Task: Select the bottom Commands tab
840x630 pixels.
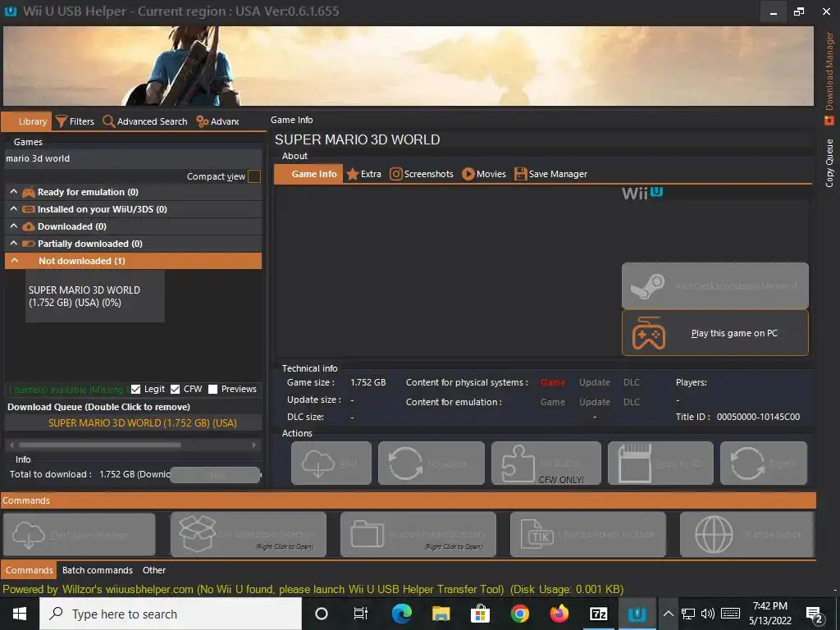Action: point(29,570)
